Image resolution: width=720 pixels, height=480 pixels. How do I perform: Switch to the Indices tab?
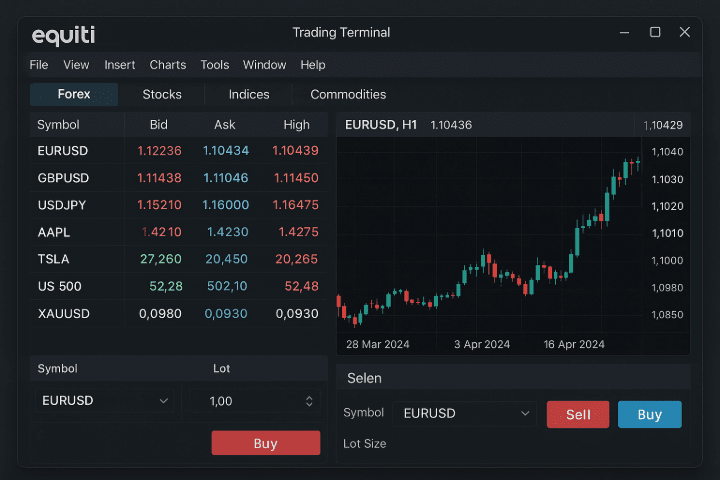pos(249,94)
